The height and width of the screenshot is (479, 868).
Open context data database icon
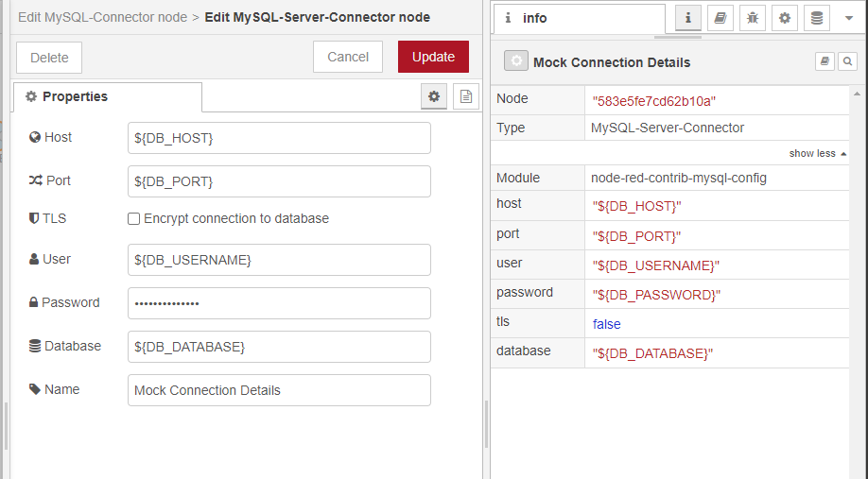click(817, 18)
